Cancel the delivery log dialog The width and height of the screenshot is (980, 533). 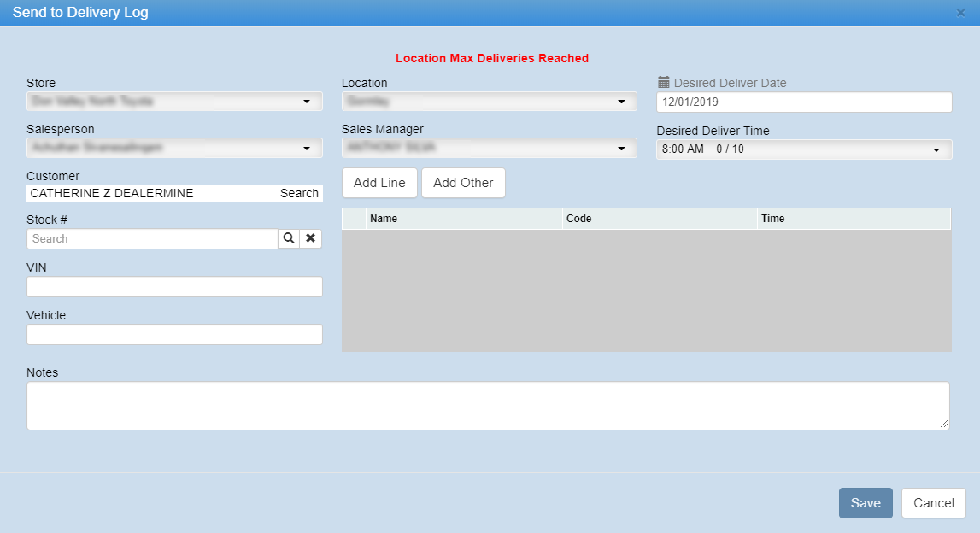point(933,503)
